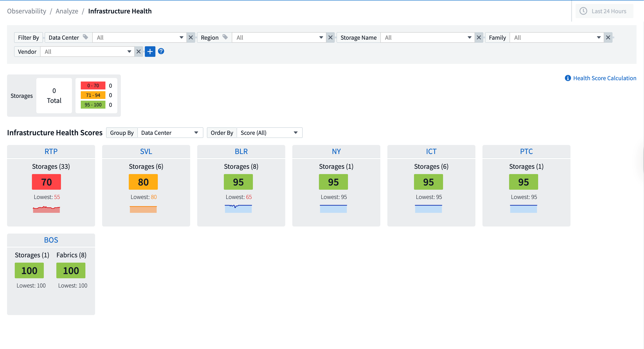Clear the Storage Name filter with its X icon
This screenshot has height=349, width=644.
coord(479,37)
